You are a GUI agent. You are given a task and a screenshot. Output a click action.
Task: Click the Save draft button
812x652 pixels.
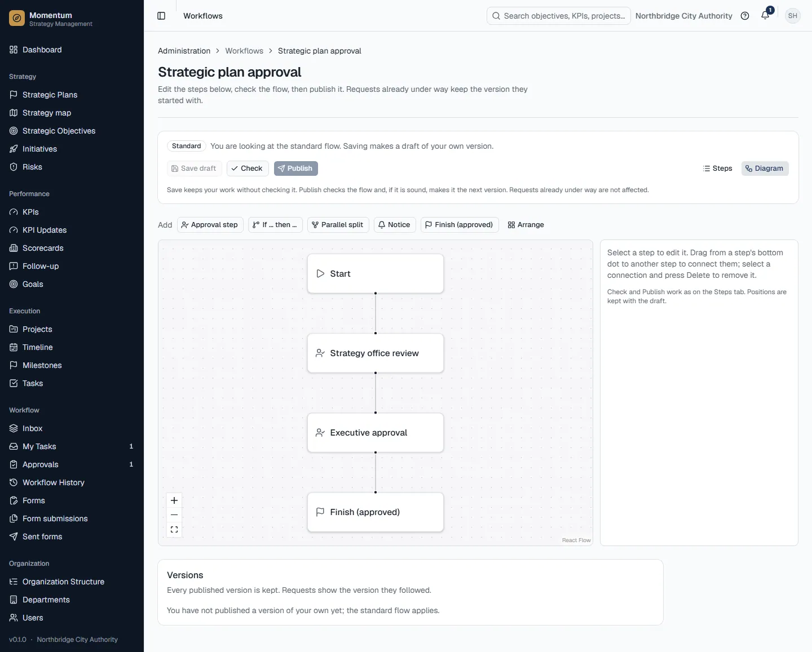(x=194, y=168)
